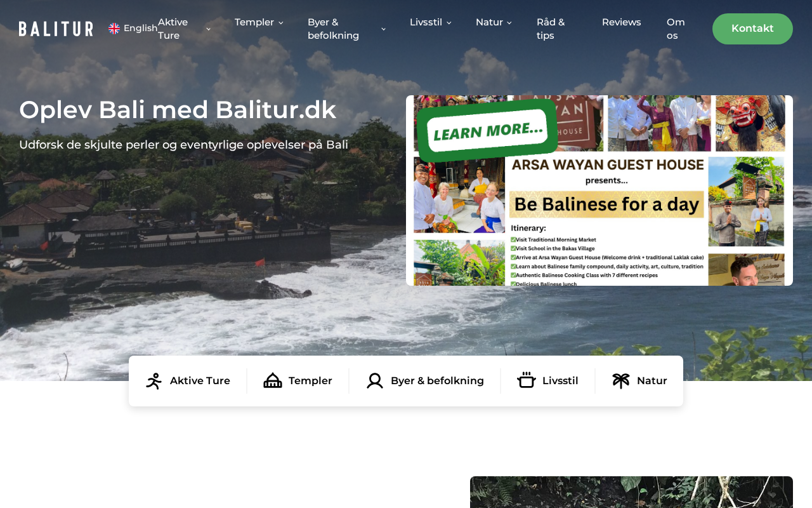Viewport: 812px width, 508px height.
Task: Open the Om os page
Action: coord(676,29)
